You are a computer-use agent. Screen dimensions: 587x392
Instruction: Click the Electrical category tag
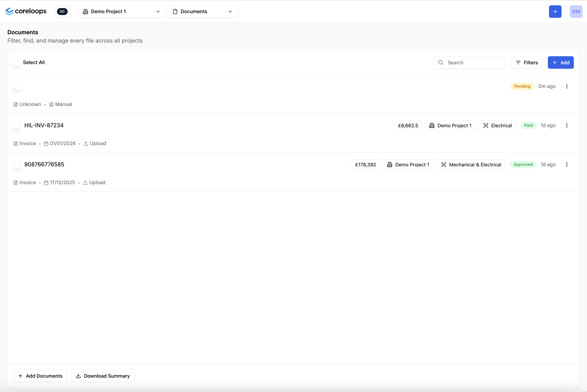pos(497,125)
